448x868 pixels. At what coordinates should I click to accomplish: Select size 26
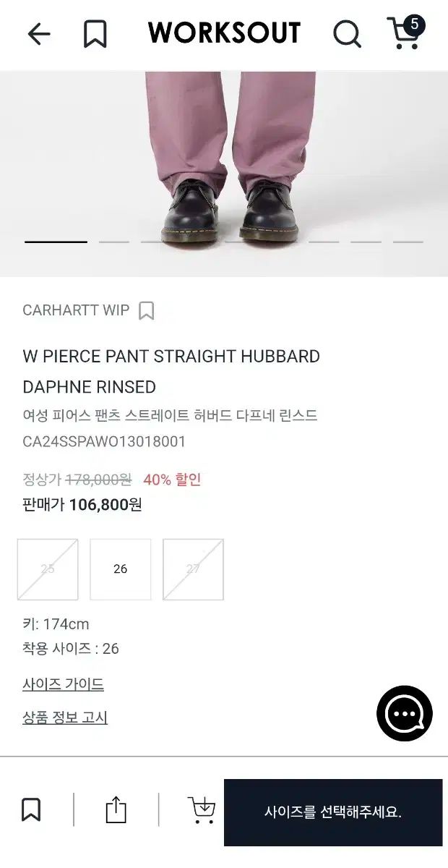click(121, 569)
